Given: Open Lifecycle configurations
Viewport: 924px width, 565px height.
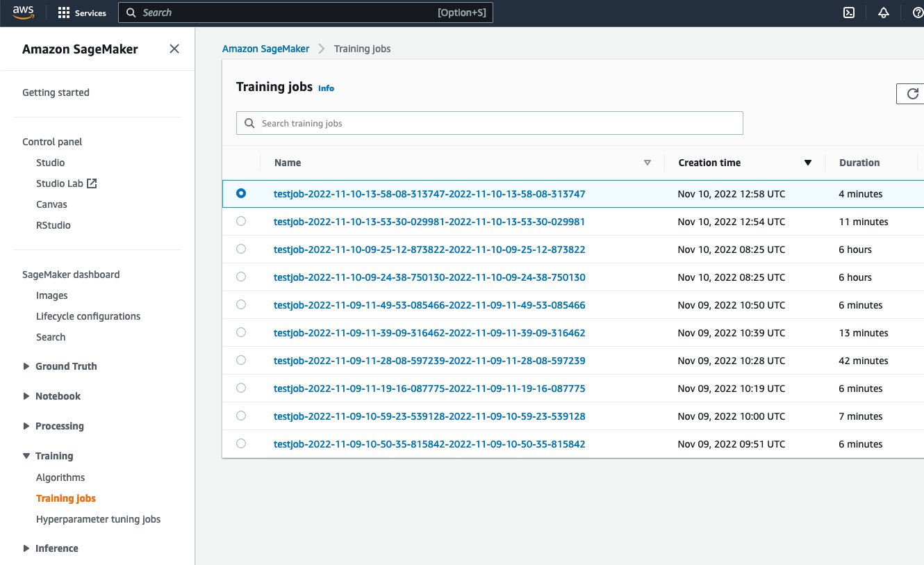Looking at the screenshot, I should (x=88, y=316).
